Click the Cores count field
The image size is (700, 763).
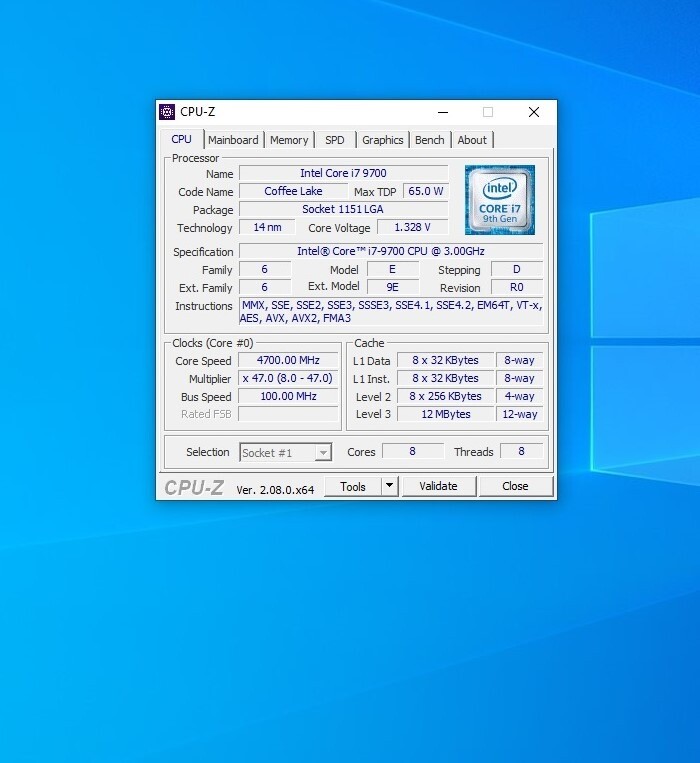(413, 452)
